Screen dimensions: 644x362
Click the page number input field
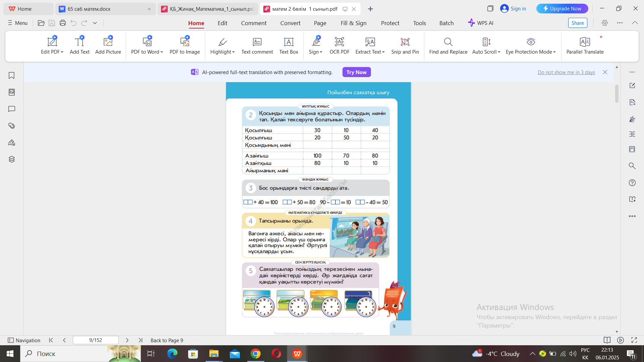[x=96, y=340]
